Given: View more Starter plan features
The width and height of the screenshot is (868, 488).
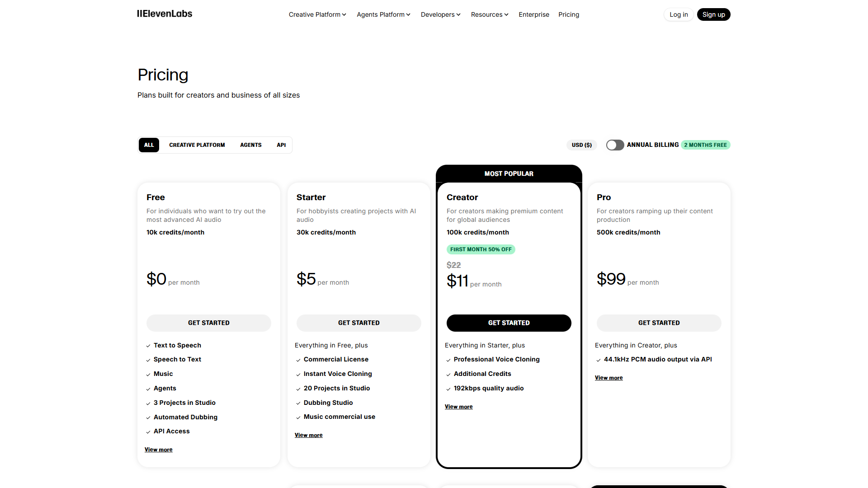Looking at the screenshot, I should (x=308, y=435).
